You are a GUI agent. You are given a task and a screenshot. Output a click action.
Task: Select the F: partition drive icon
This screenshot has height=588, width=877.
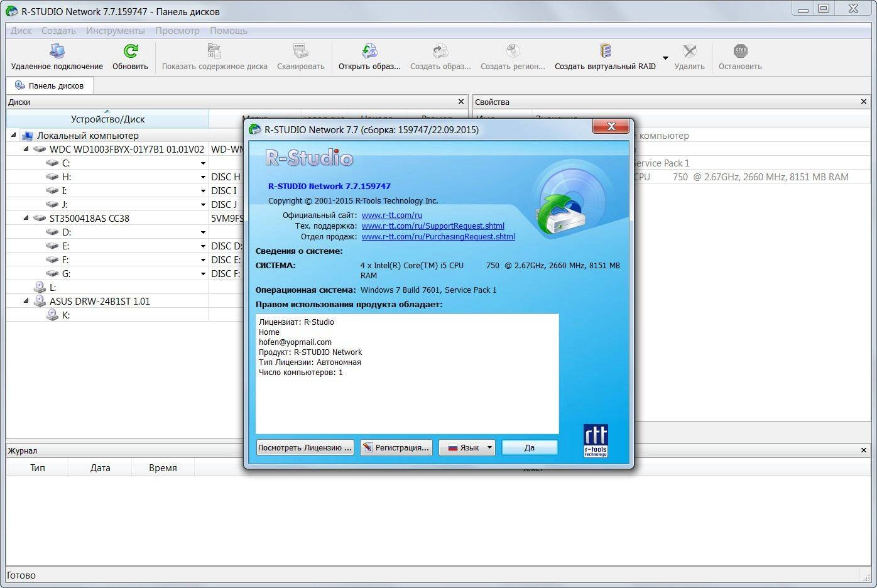(52, 259)
